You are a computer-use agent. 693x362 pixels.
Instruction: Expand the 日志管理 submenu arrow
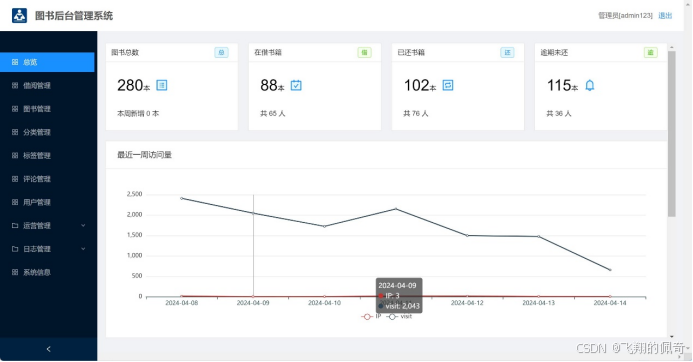(83, 249)
